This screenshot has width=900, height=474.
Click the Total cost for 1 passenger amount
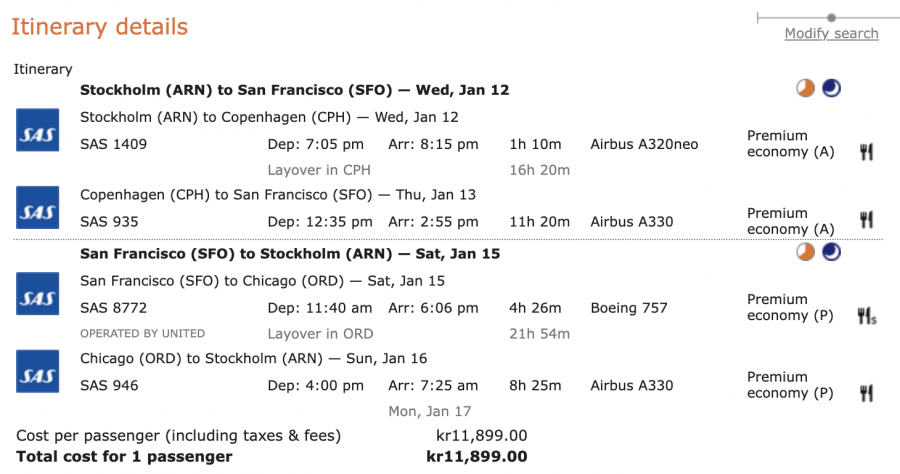coord(476,457)
